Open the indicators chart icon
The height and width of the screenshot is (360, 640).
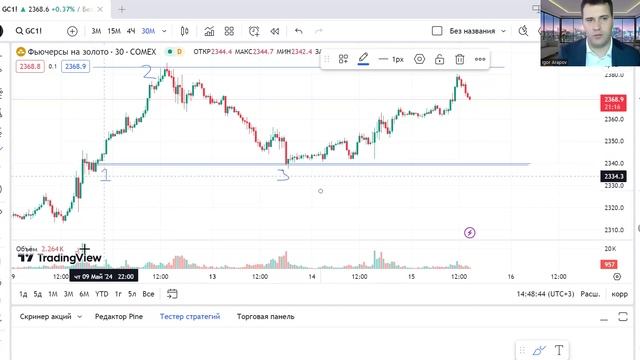[209, 31]
